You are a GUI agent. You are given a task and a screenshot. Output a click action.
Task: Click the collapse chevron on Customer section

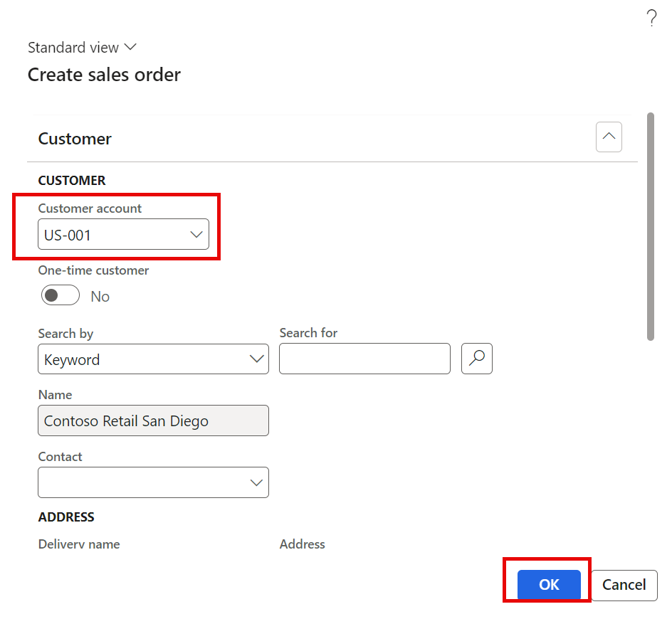pyautogui.click(x=609, y=137)
